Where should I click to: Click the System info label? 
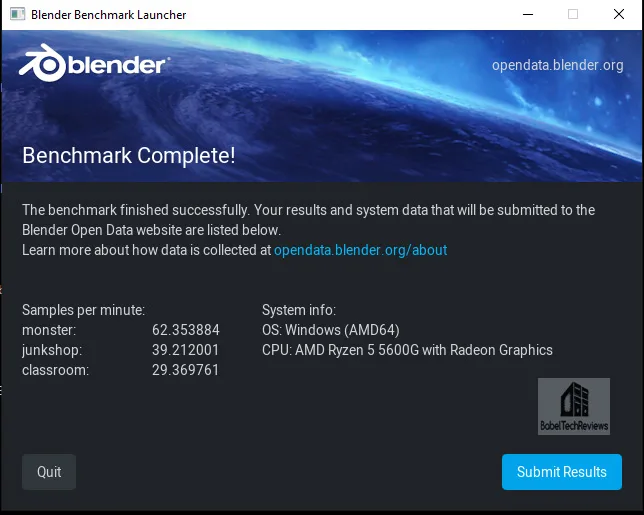coord(299,310)
